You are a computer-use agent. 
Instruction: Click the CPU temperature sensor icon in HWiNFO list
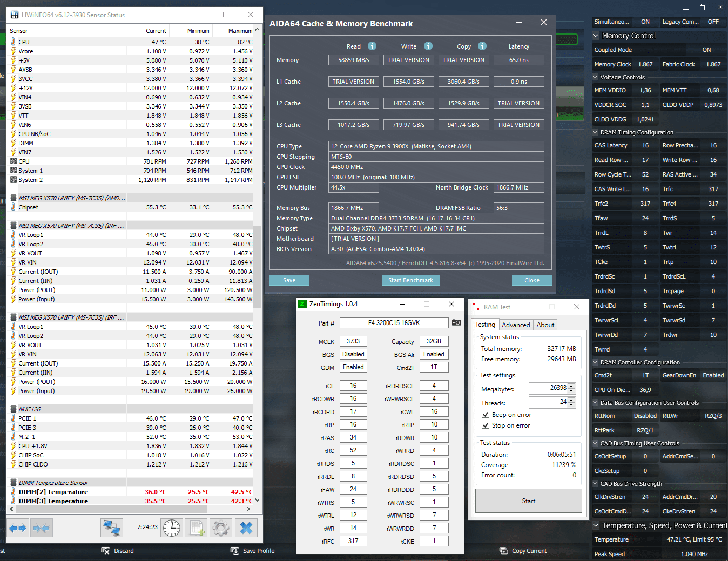click(14, 42)
